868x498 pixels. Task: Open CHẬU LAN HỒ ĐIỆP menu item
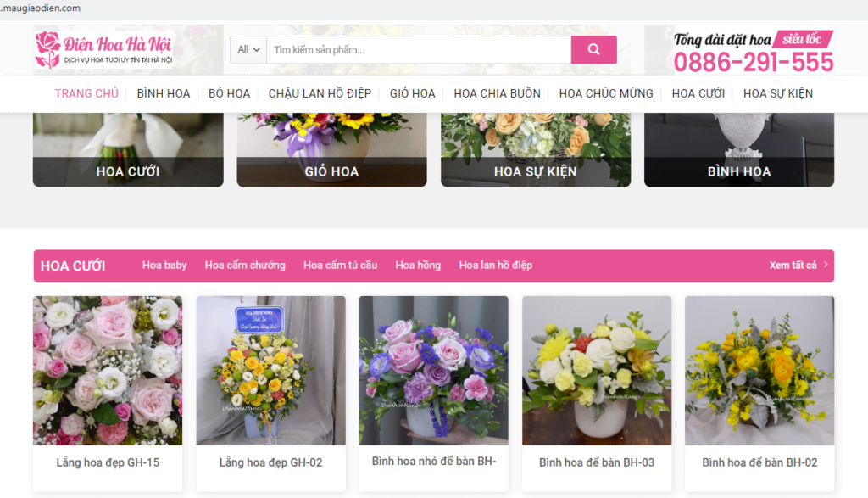point(320,93)
